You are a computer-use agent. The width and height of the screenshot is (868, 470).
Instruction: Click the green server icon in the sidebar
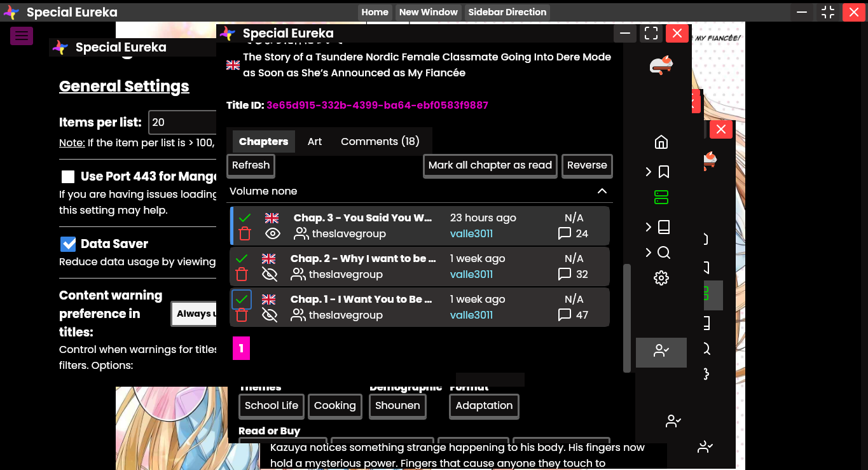661,198
